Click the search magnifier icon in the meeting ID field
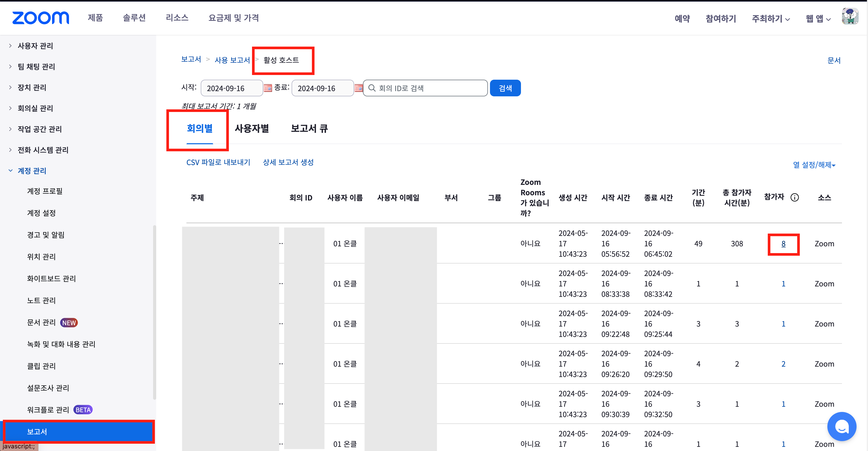The image size is (868, 451). tap(372, 88)
